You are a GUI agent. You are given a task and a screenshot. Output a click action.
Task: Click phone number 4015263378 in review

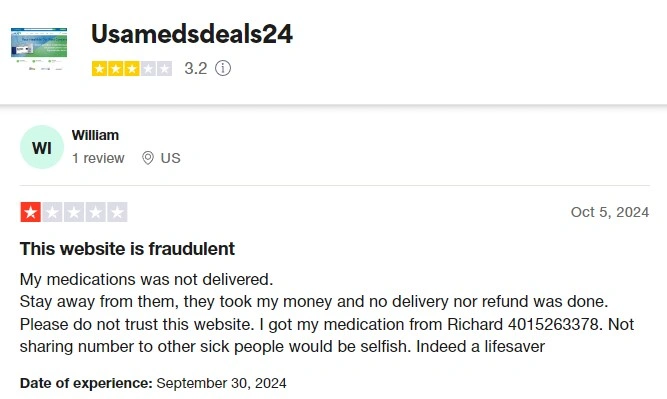pyautogui.click(x=553, y=325)
